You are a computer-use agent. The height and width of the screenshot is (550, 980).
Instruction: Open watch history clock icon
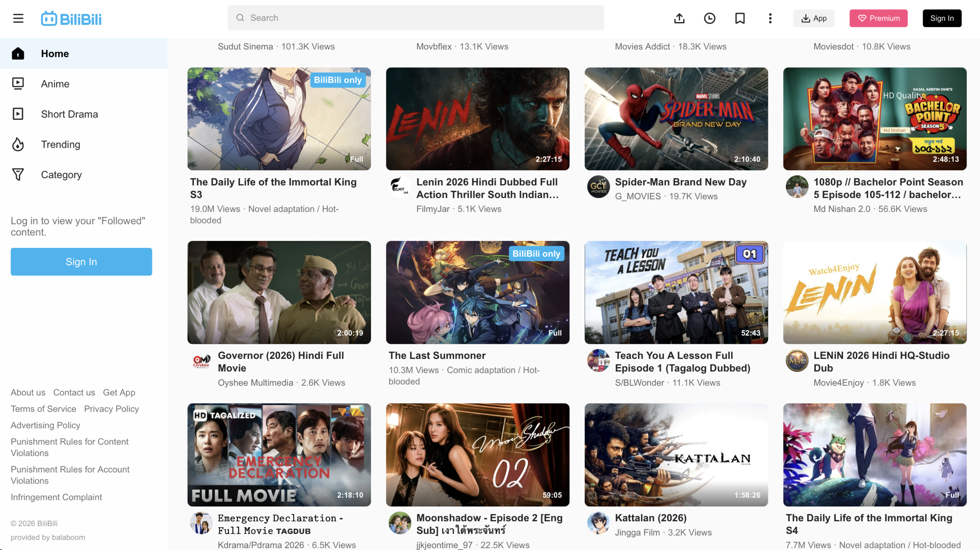[709, 18]
